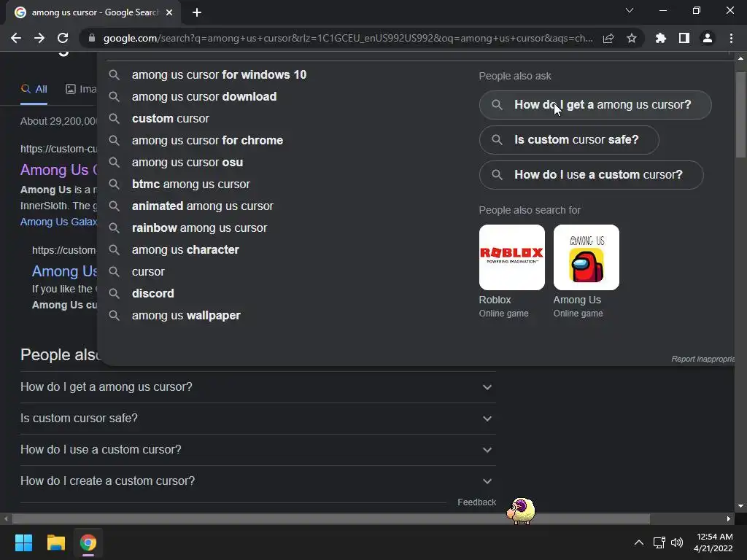Switch to the All results tab
This screenshot has height=560, width=747.
[34, 89]
